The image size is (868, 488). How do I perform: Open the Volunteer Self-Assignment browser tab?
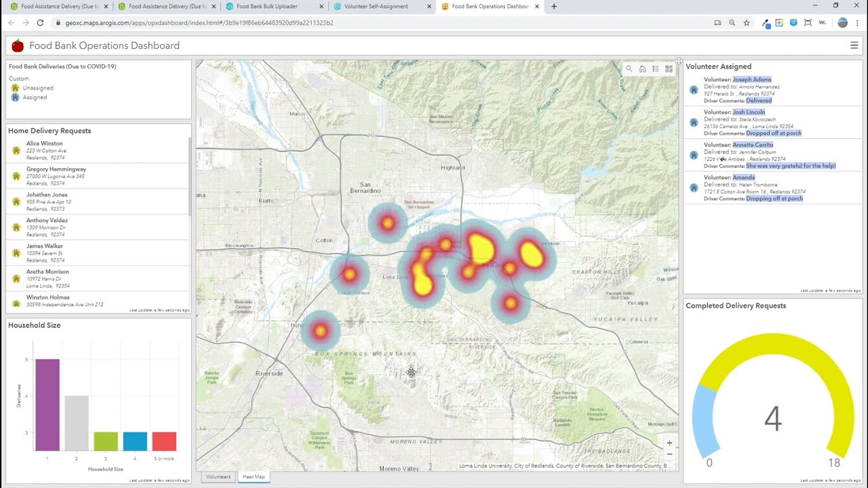tap(376, 7)
